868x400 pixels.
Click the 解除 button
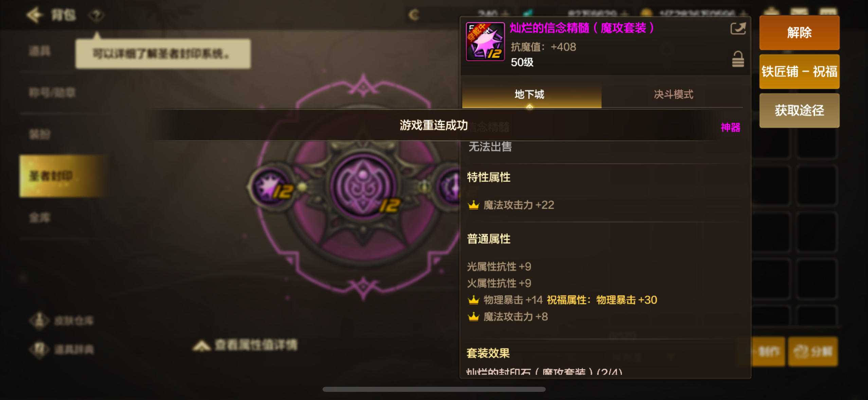799,33
